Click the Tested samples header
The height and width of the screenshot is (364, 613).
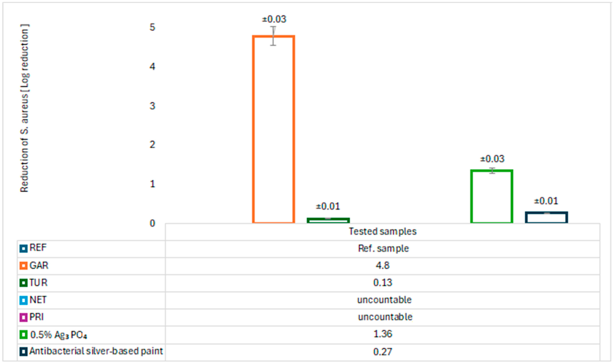coord(383,231)
